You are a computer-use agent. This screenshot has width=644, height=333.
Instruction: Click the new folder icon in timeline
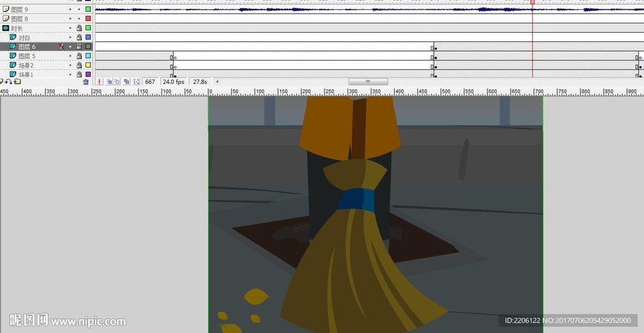[17, 82]
